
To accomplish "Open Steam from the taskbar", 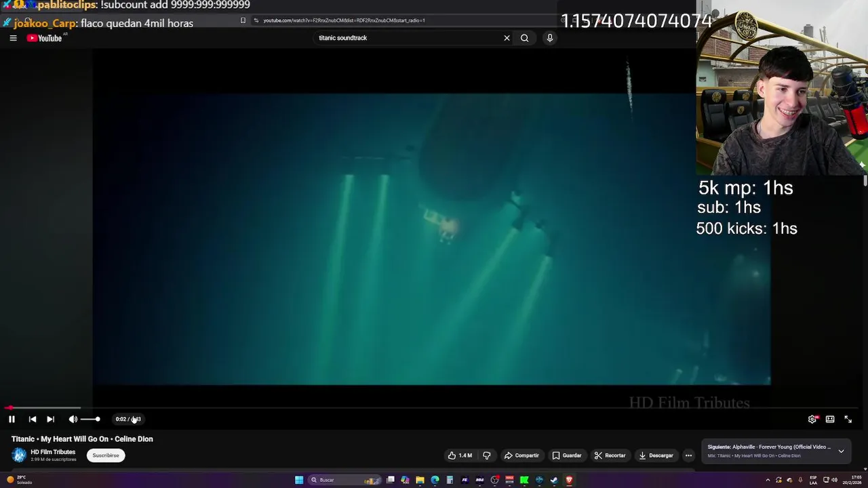I will [554, 480].
